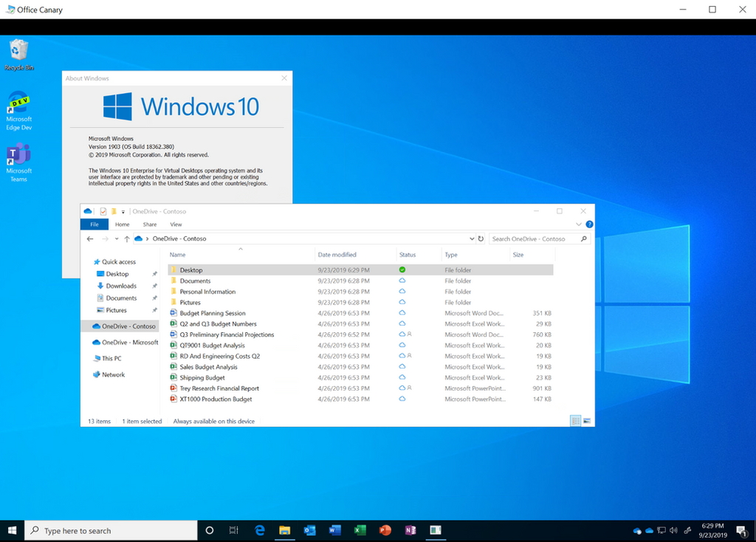
Task: Click the Properties icon in the Quick Access Toolbar
Action: click(103, 211)
